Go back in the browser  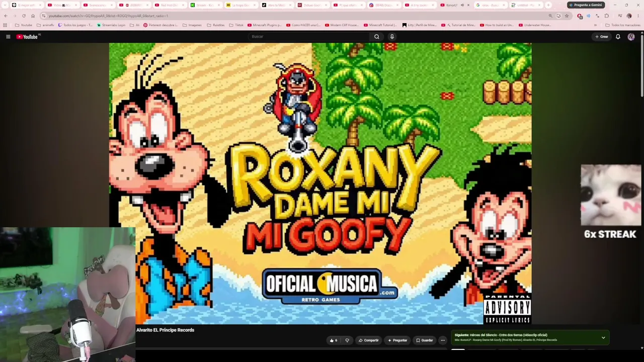pyautogui.click(x=6, y=16)
